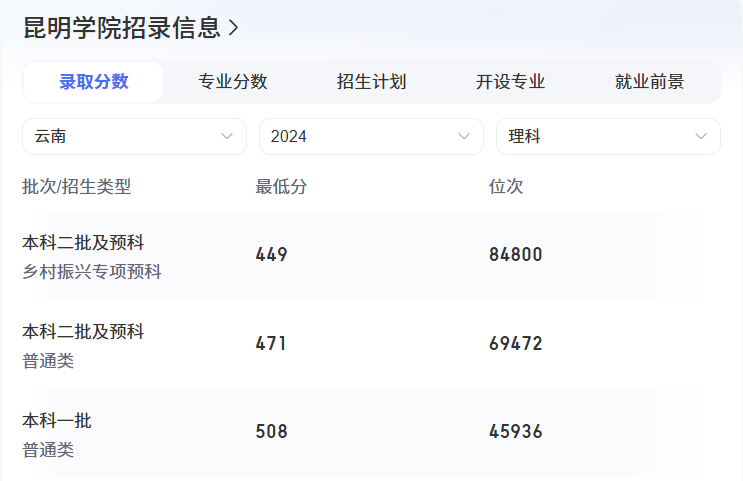
Task: Click the rank value 84800
Action: [516, 255]
